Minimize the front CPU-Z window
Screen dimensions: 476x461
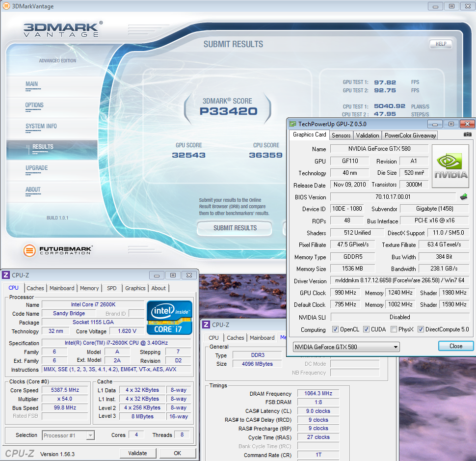(x=157, y=275)
